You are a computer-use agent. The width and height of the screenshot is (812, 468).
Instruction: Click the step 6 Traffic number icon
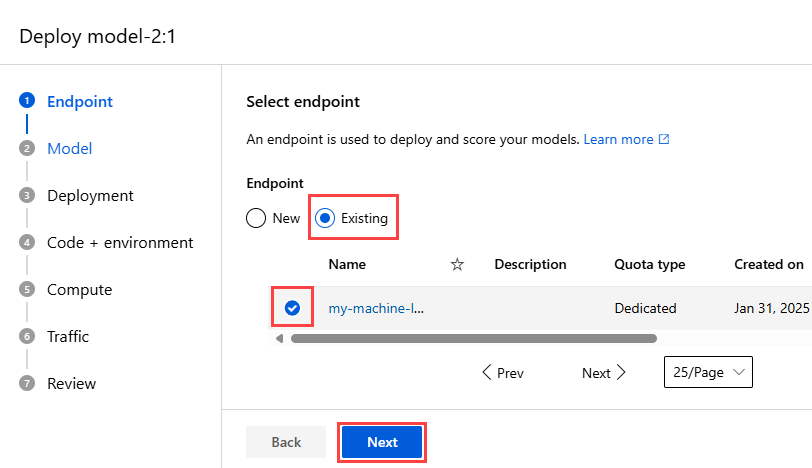[x=27, y=336]
